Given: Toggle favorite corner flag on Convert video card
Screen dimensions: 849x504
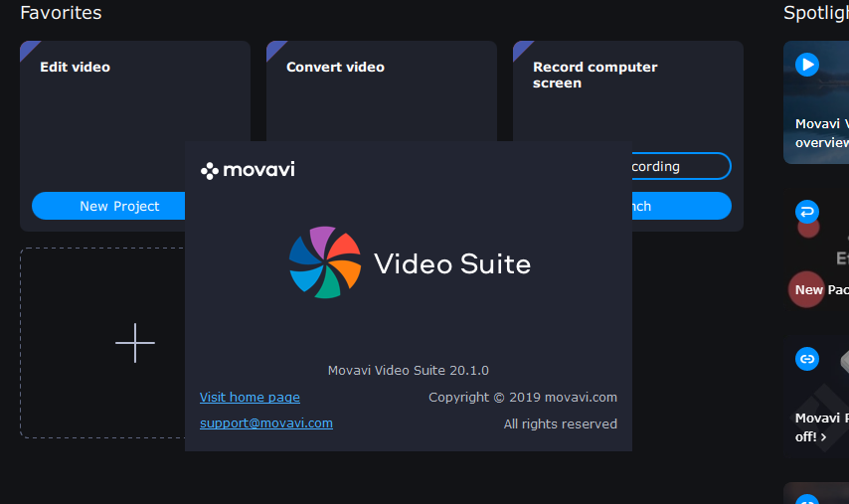Looking at the screenshot, I should (274, 50).
